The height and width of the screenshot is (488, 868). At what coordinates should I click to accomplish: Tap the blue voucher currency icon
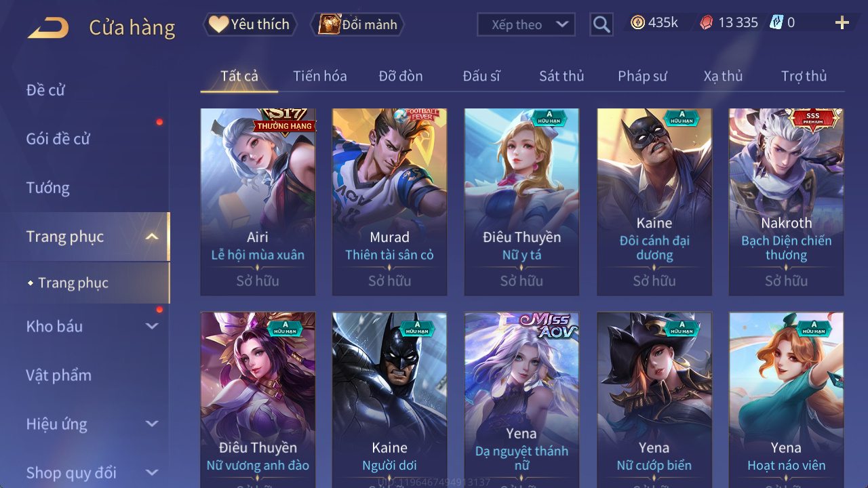[776, 23]
